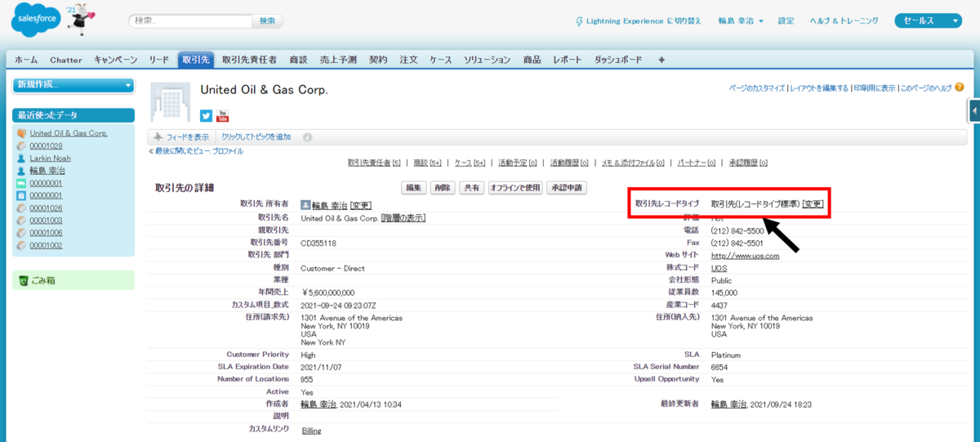The width and height of the screenshot is (980, 442).
Task: Click the case icon beside 00001028
Action: pyautogui.click(x=21, y=145)
